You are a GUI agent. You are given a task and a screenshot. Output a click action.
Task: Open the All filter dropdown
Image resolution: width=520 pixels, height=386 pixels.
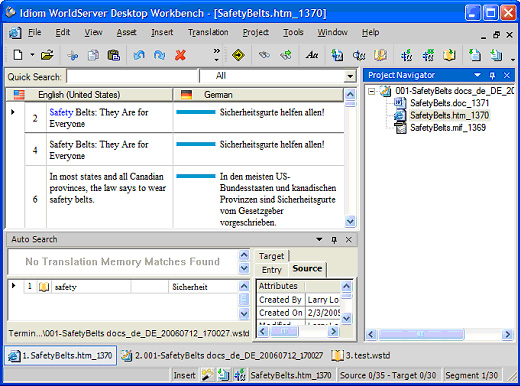point(350,76)
